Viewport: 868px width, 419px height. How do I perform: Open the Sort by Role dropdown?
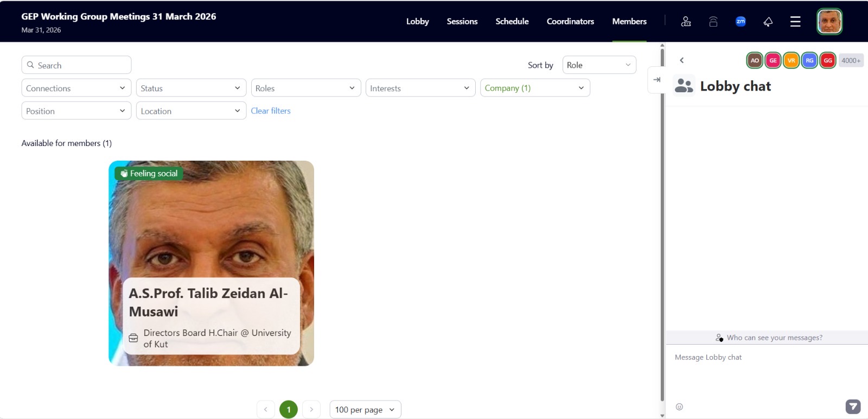pos(599,65)
